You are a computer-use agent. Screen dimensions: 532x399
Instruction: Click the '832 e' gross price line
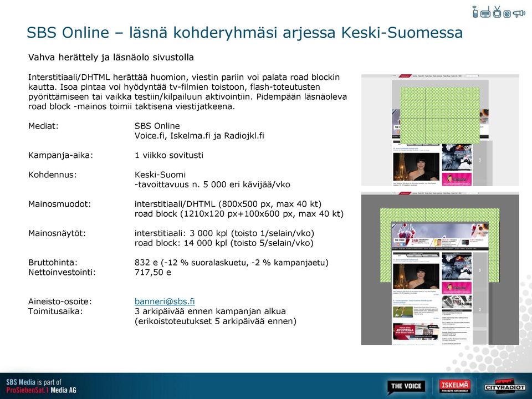click(232, 263)
